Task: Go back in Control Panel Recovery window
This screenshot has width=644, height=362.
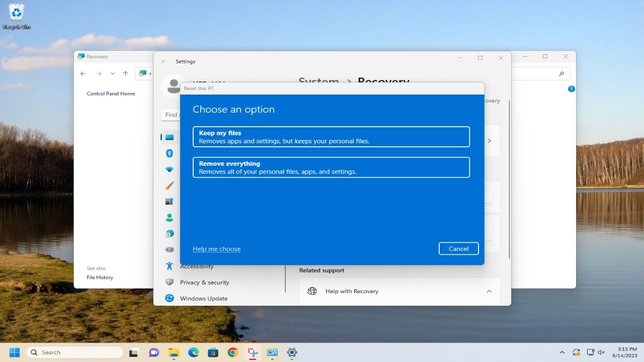Action: coord(84,73)
